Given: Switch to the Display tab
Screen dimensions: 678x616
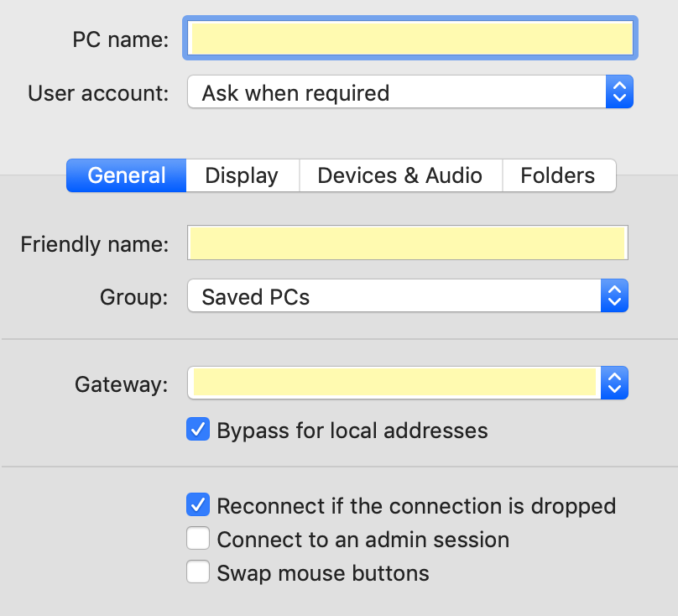Looking at the screenshot, I should 243,175.
